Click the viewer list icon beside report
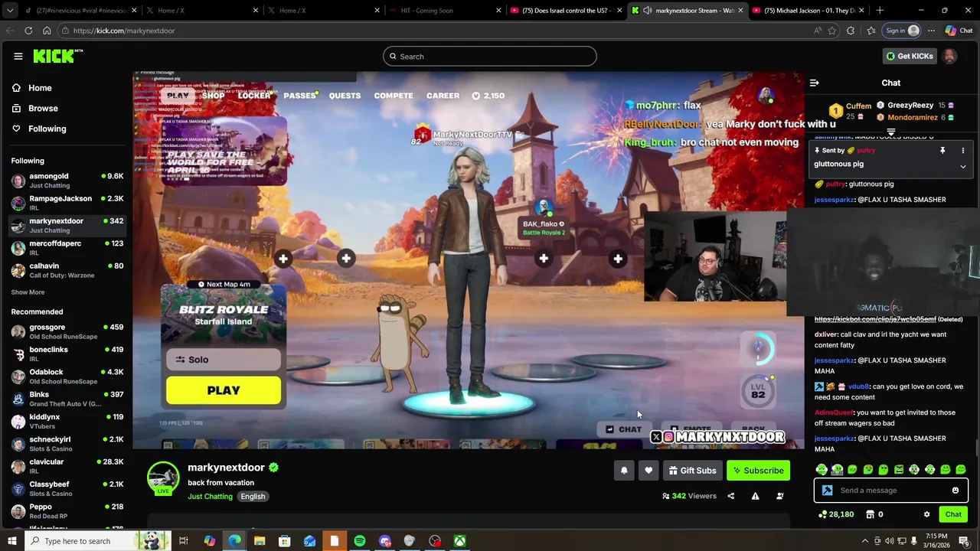This screenshot has width=980, height=551. pos(779,496)
